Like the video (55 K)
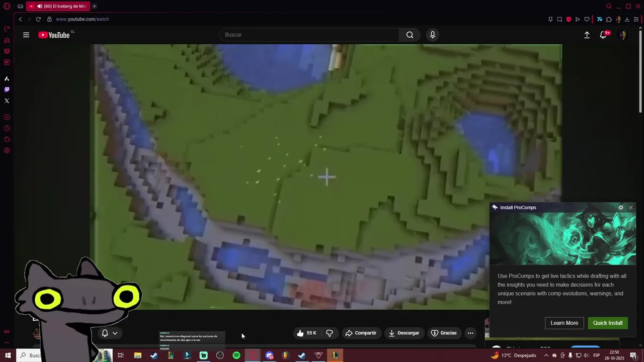The height and width of the screenshot is (362, 644). (306, 333)
